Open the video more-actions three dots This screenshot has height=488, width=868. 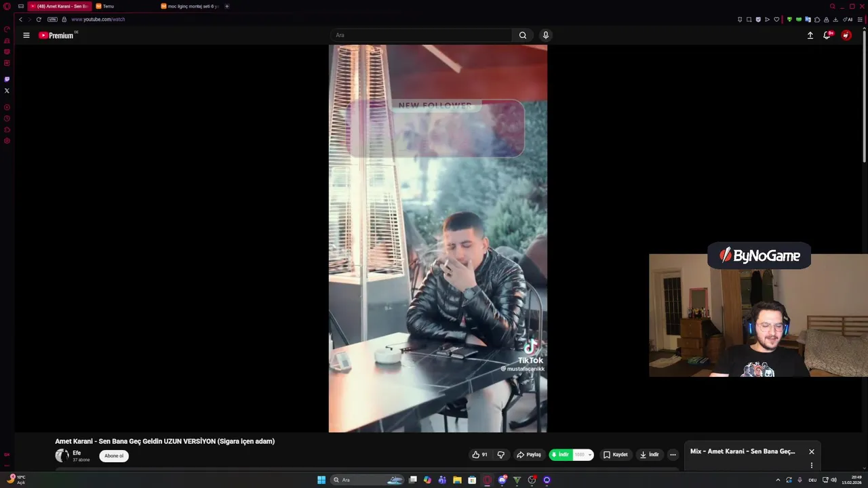pos(673,455)
